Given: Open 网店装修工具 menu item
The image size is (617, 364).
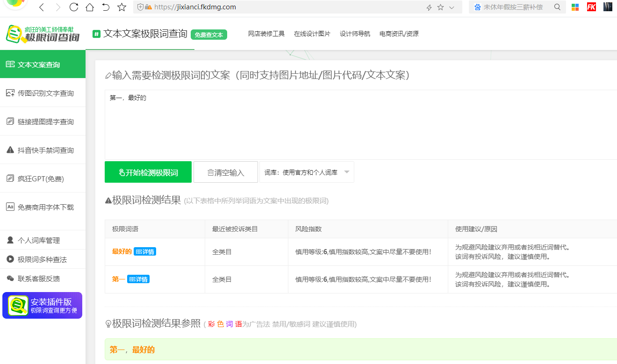Looking at the screenshot, I should (266, 34).
